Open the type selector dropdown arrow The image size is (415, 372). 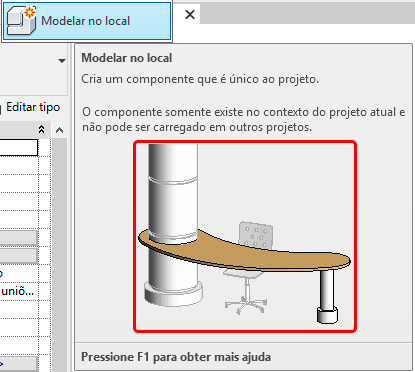point(62,61)
